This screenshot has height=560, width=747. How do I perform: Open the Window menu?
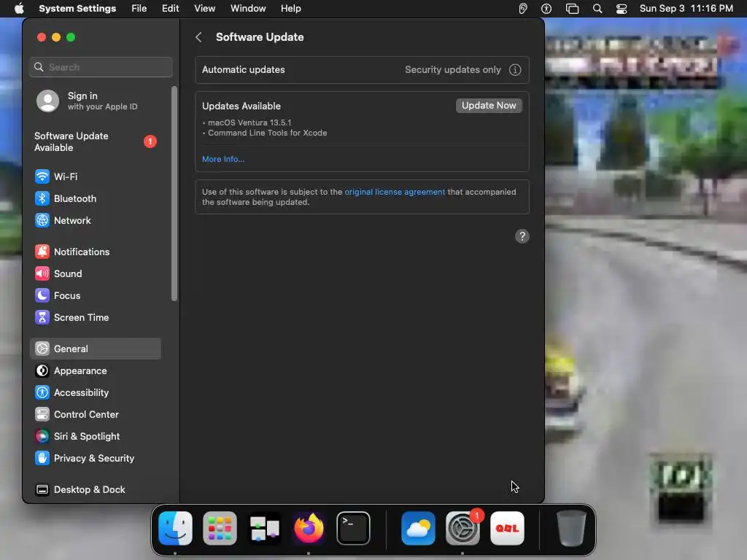pos(248,9)
